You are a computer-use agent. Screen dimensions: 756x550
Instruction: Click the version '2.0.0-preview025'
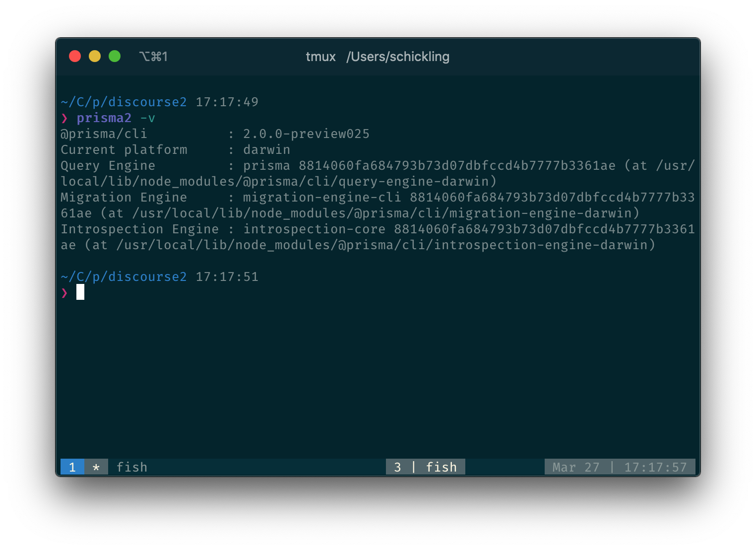[x=306, y=134]
